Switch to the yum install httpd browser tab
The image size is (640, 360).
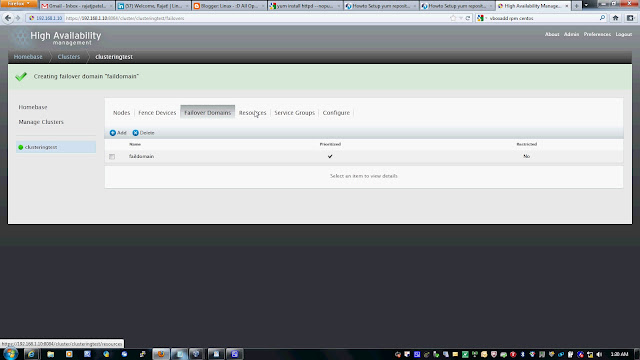click(x=305, y=6)
